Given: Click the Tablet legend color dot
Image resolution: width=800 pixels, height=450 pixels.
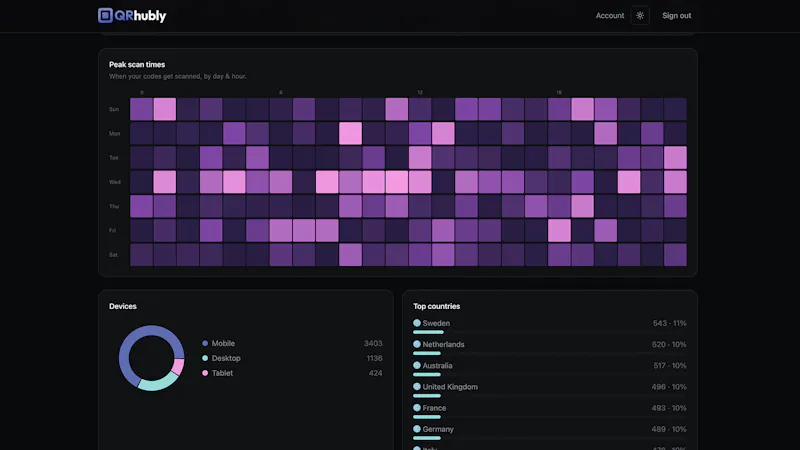Looking at the screenshot, I should click(x=205, y=373).
